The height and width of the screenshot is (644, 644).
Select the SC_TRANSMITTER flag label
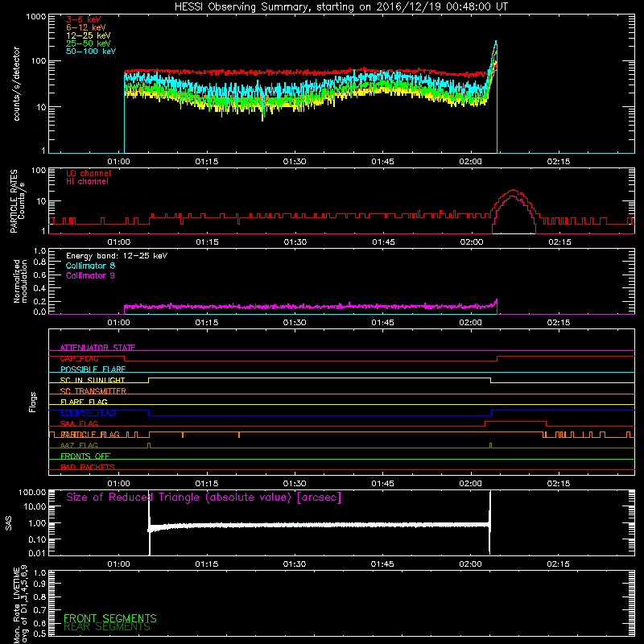pyautogui.click(x=93, y=391)
